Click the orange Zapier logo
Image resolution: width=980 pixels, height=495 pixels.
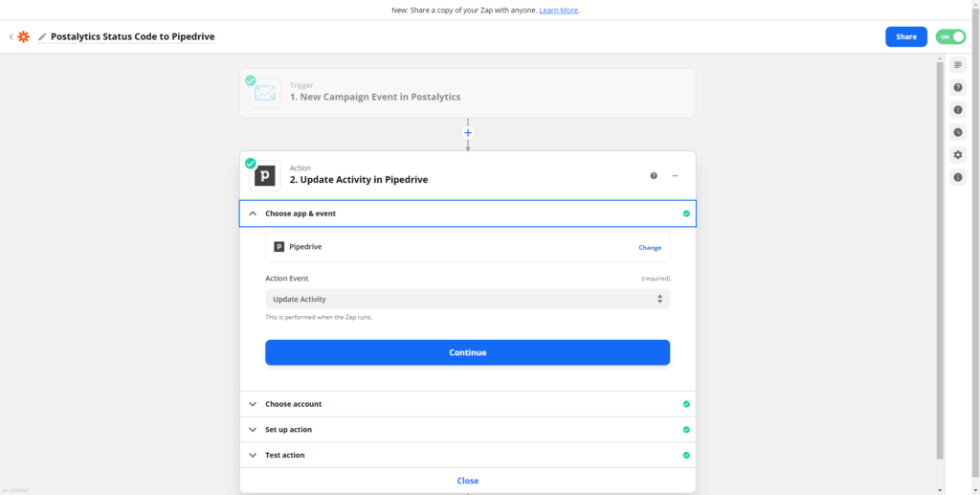coord(23,37)
